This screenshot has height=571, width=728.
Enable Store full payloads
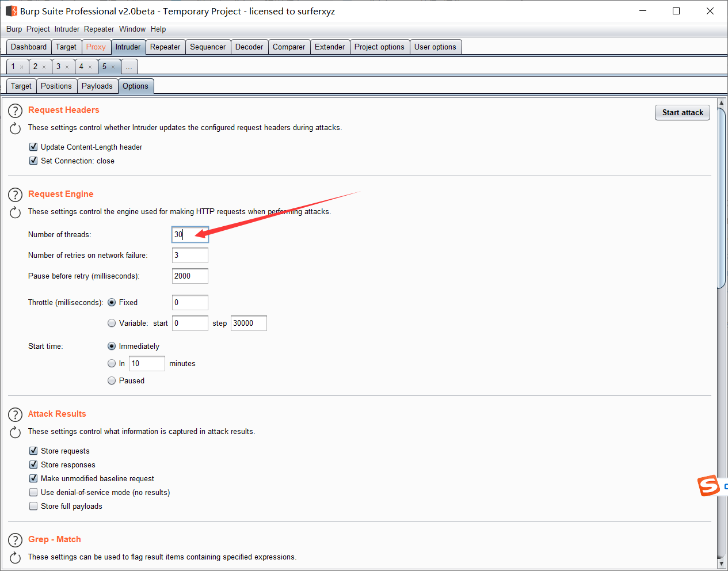pos(33,506)
